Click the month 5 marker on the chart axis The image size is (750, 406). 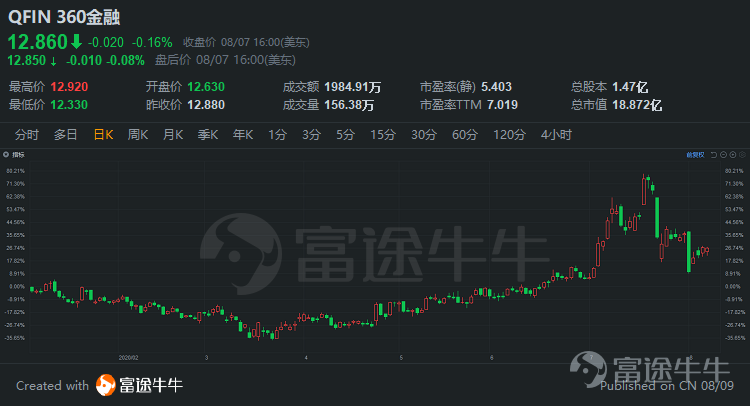(401, 358)
